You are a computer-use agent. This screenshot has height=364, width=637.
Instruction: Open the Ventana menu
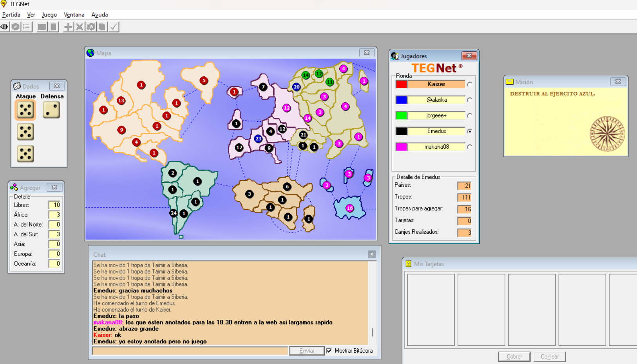coord(74,14)
